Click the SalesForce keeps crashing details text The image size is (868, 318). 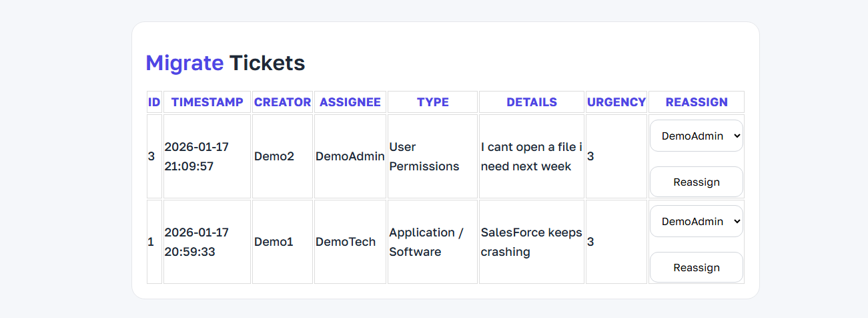(531, 242)
